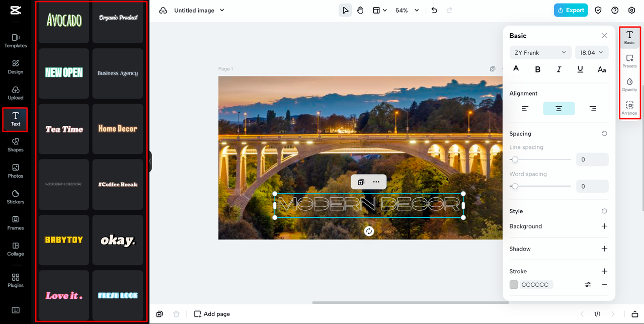Click the Line spacing value field
The width and height of the screenshot is (644, 324).
[592, 159]
